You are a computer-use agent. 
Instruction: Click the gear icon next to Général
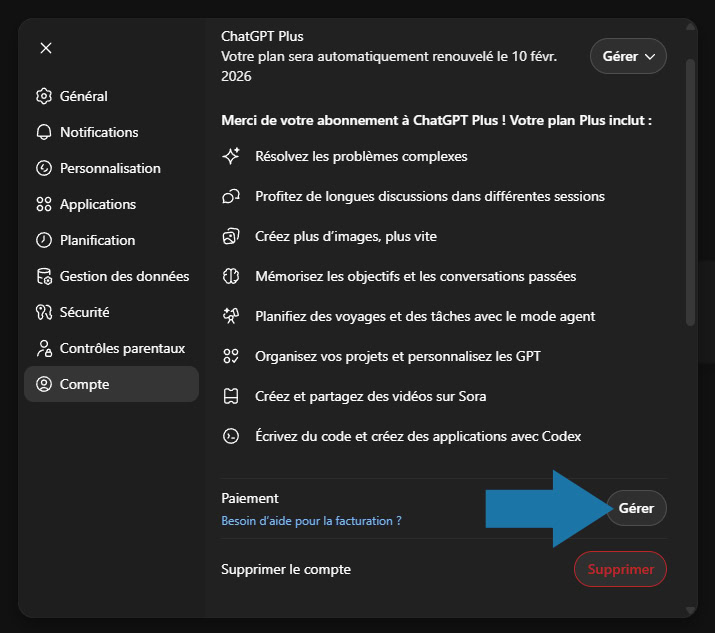click(x=44, y=96)
